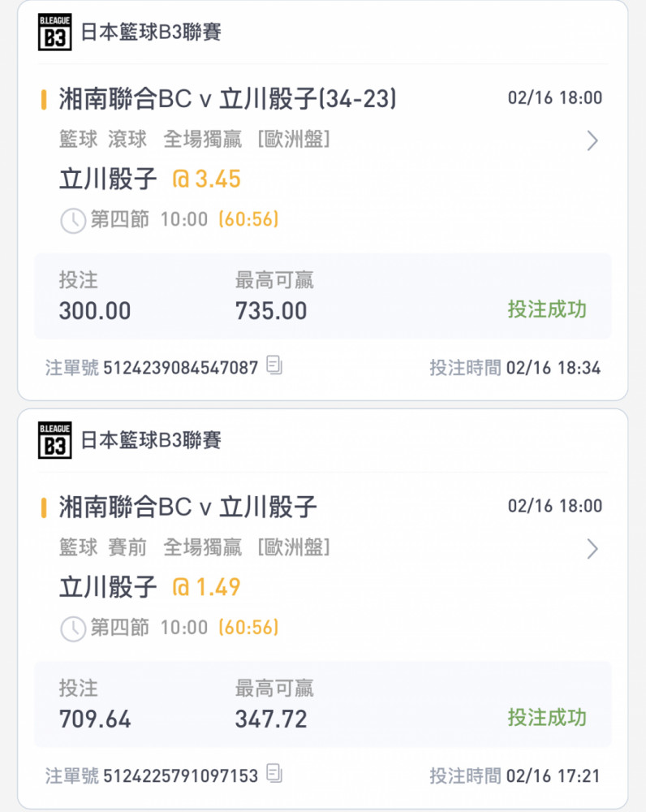Copy bet number 5124239084547087
Image resolution: width=646 pixels, height=812 pixels.
pyautogui.click(x=274, y=365)
